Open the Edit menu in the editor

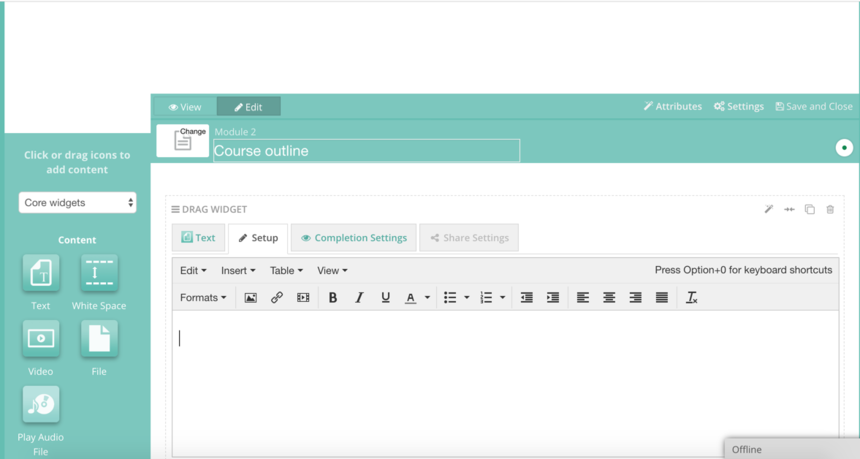tap(193, 270)
